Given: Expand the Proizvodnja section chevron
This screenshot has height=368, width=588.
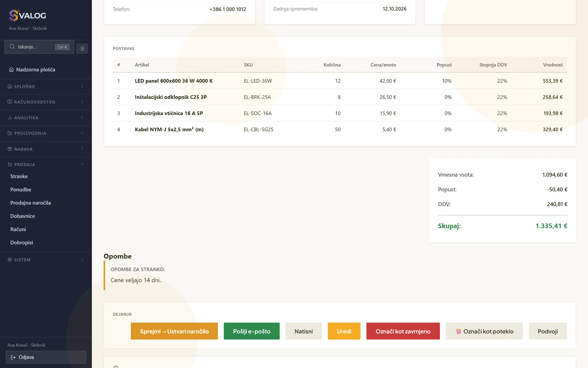Looking at the screenshot, I should click(82, 133).
